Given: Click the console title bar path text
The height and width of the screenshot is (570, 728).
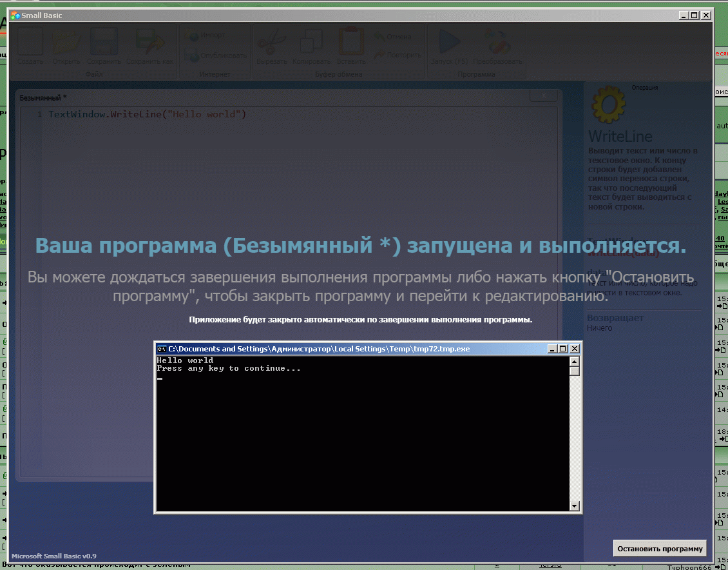Looking at the screenshot, I should pyautogui.click(x=319, y=349).
